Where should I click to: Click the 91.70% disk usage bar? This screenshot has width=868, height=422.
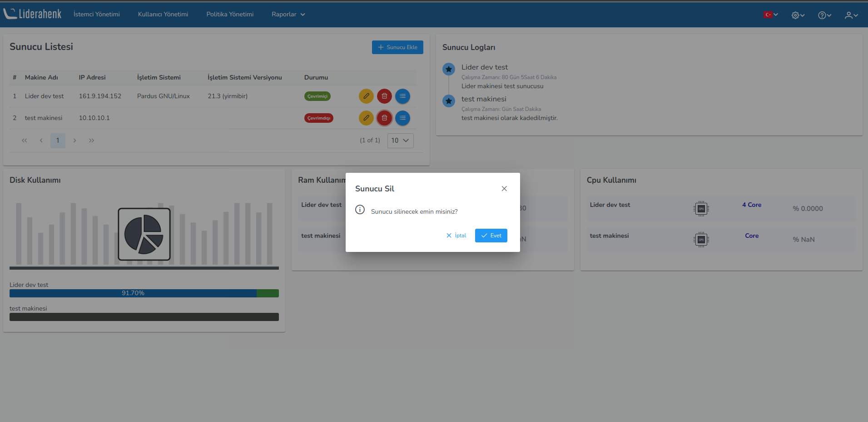(133, 293)
